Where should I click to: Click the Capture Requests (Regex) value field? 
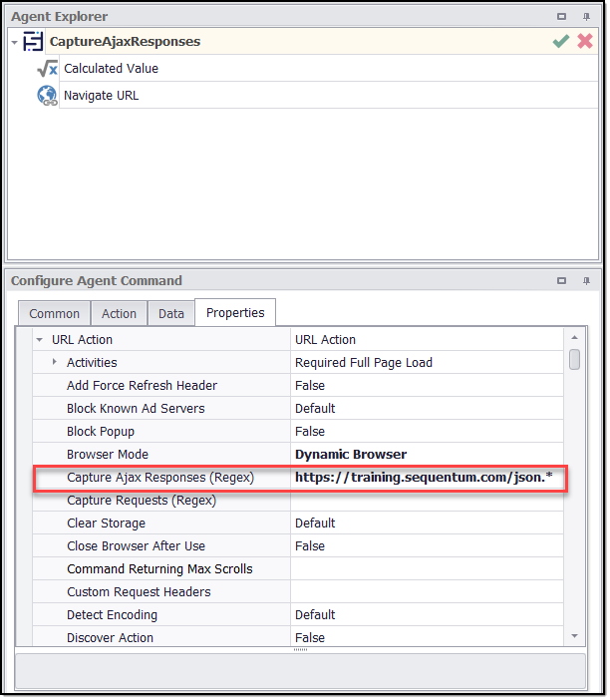(x=428, y=501)
